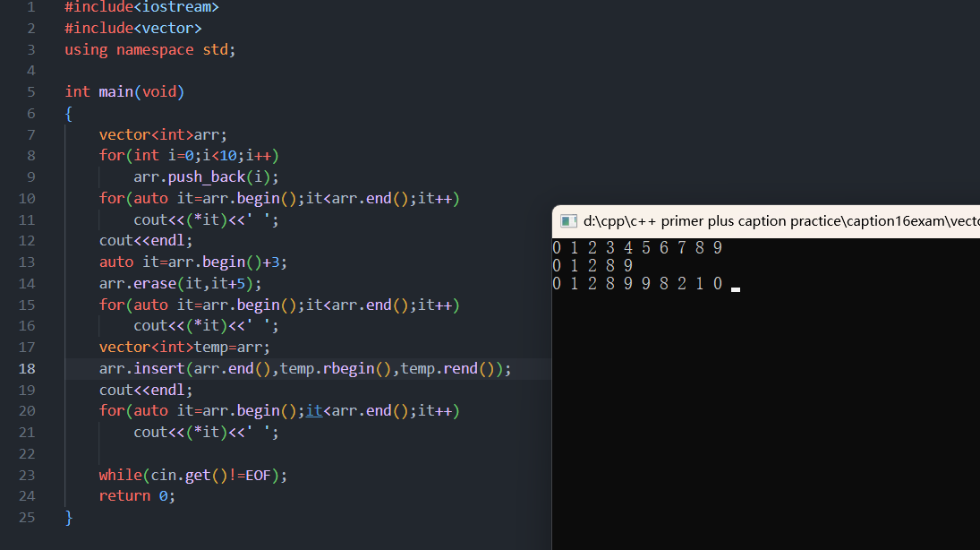This screenshot has width=980, height=550.
Task: Click the arr.insert call on line 18
Action: [143, 368]
